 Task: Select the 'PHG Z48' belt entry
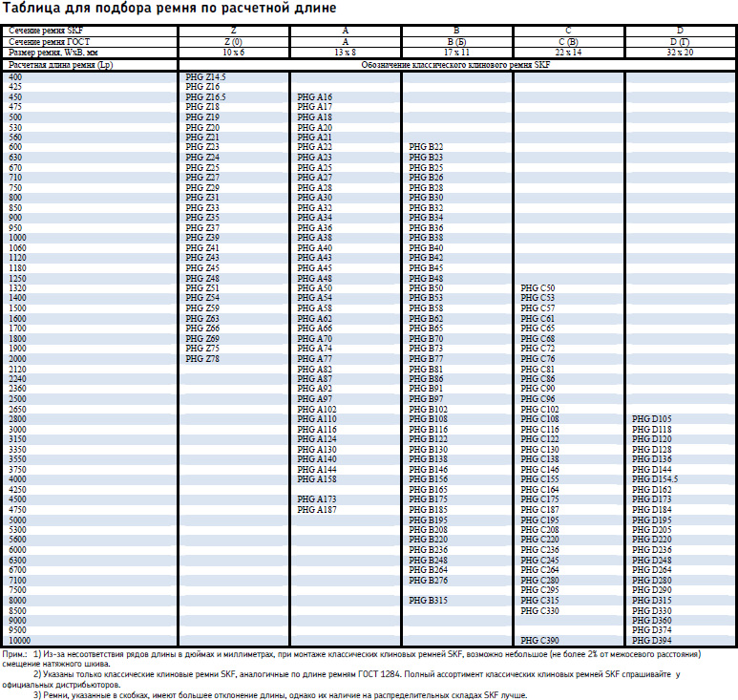(x=201, y=279)
